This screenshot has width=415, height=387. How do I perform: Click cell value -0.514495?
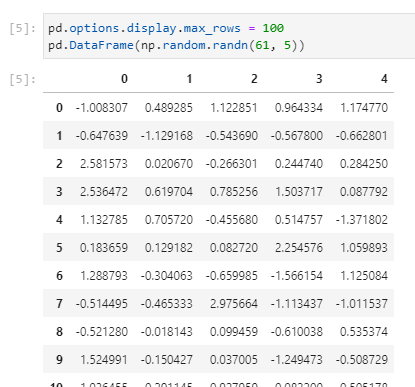102,304
